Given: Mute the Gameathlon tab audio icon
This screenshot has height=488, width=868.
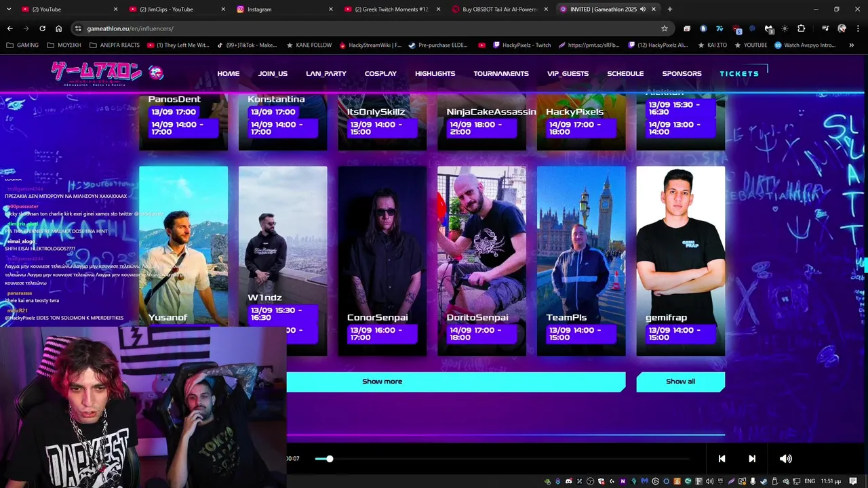Looking at the screenshot, I should (642, 9).
